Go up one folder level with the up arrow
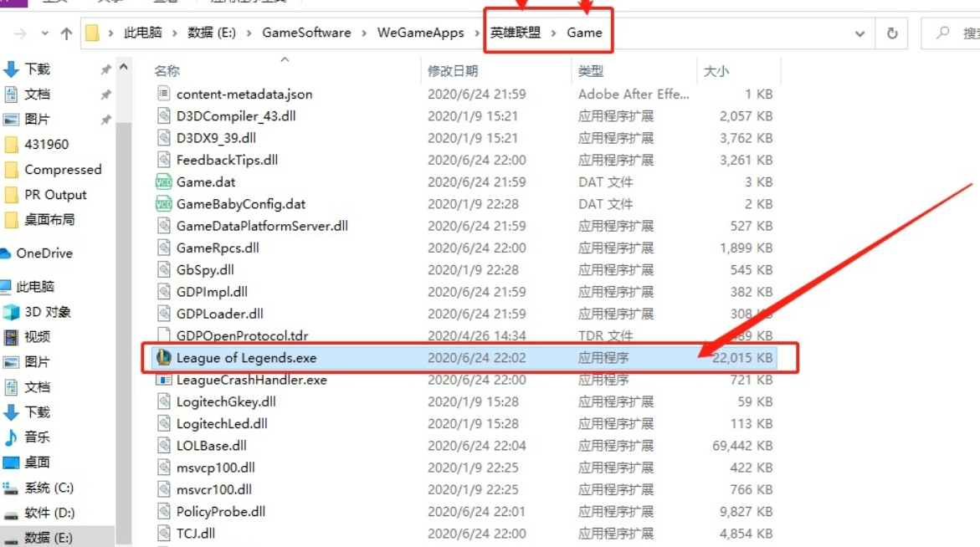 [66, 33]
